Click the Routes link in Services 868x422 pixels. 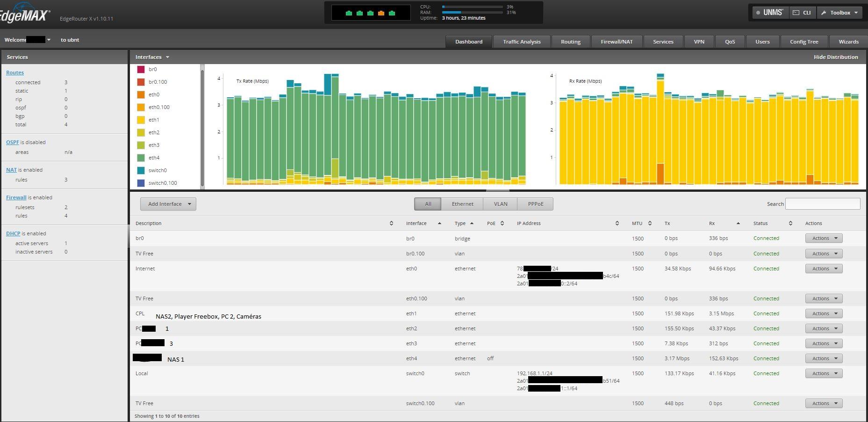click(x=15, y=73)
